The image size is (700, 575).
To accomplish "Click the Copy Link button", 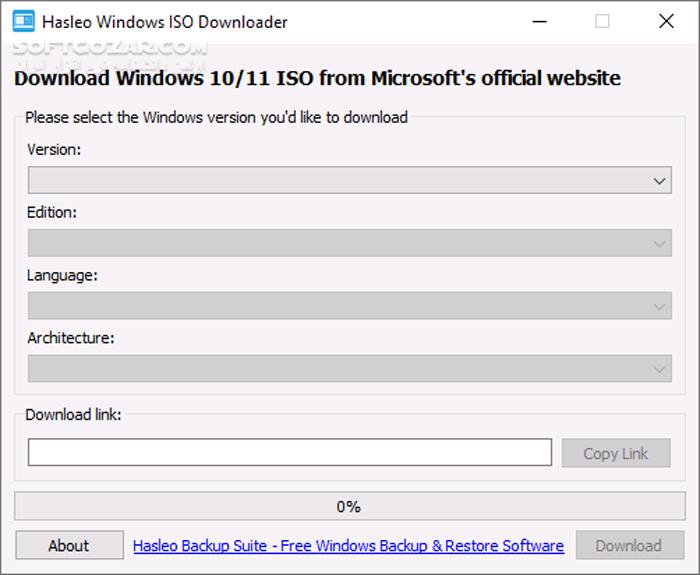I will (616, 453).
